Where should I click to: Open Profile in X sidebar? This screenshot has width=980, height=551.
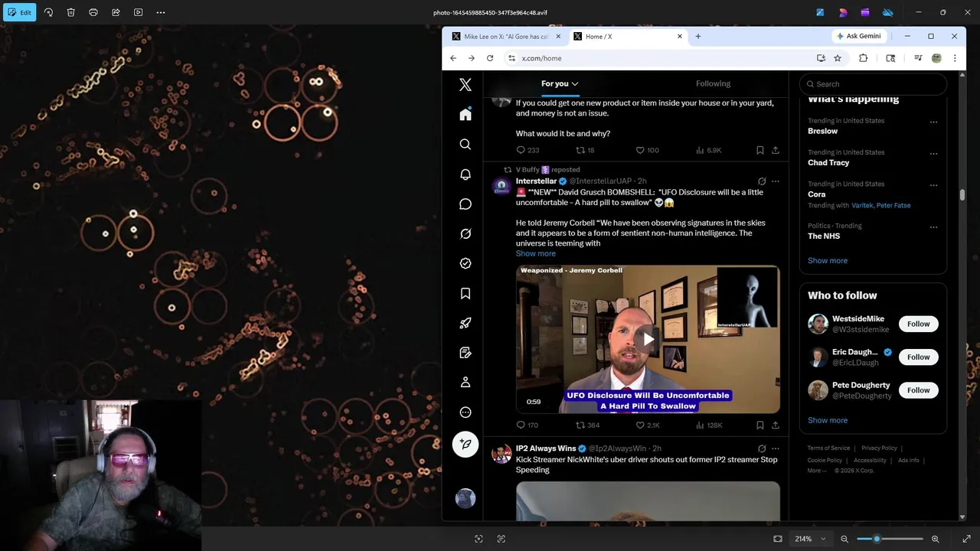point(465,383)
